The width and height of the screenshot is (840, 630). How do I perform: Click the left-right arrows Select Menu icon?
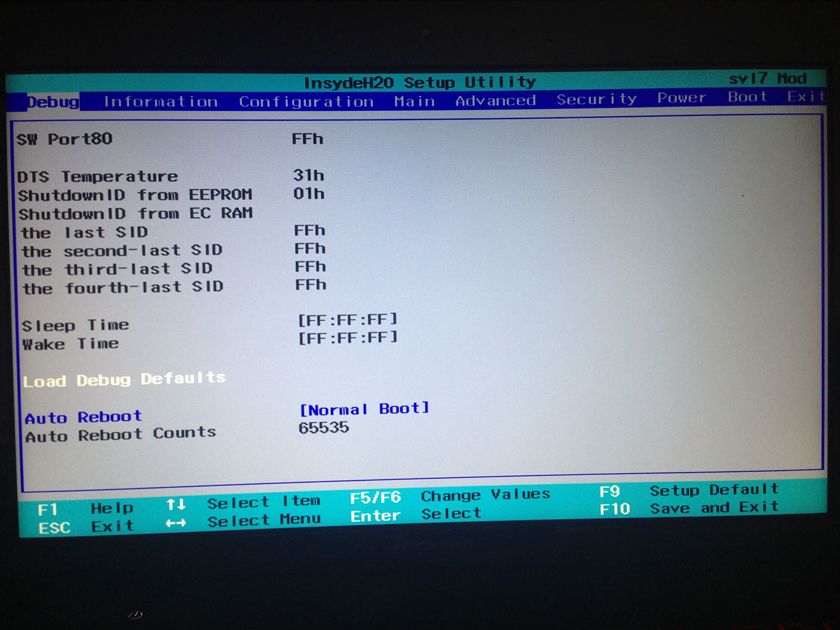176,523
